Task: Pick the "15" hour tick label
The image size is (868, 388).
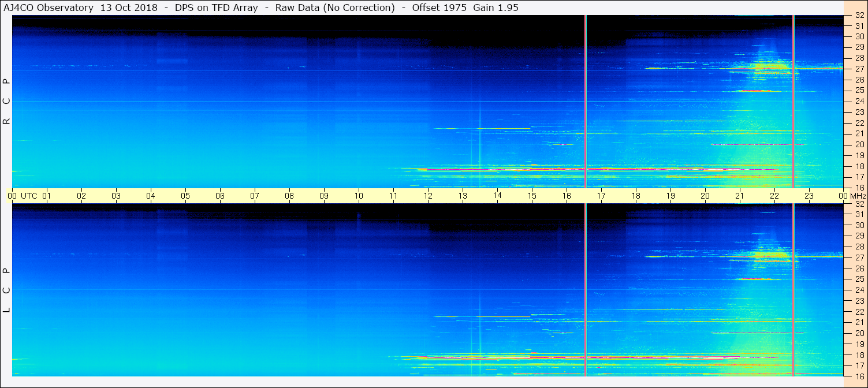Action: click(x=532, y=196)
